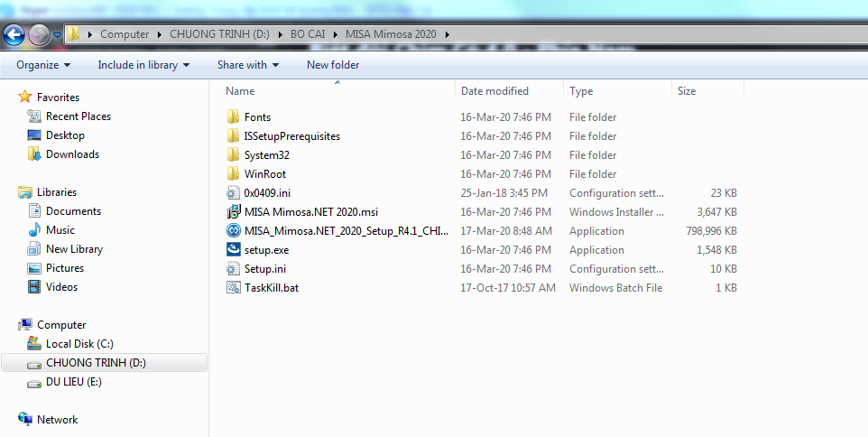Sort by the Name column header

pos(240,91)
